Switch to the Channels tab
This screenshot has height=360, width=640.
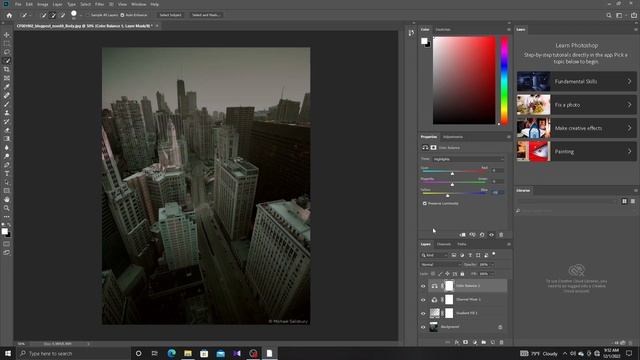[444, 244]
